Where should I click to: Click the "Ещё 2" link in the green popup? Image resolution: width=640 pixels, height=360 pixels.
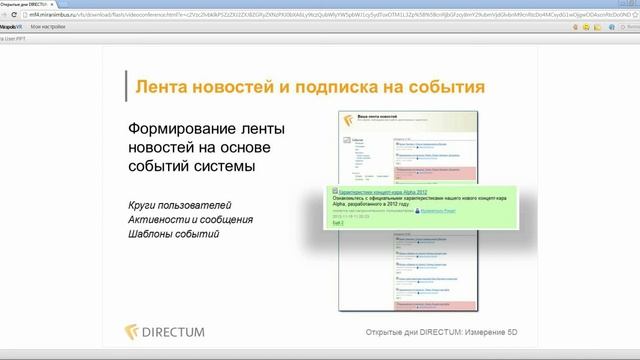[338, 223]
